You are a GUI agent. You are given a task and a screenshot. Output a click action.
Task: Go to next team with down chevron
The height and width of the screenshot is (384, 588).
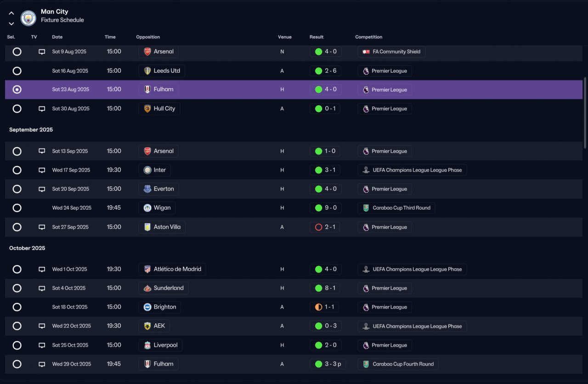11,23
